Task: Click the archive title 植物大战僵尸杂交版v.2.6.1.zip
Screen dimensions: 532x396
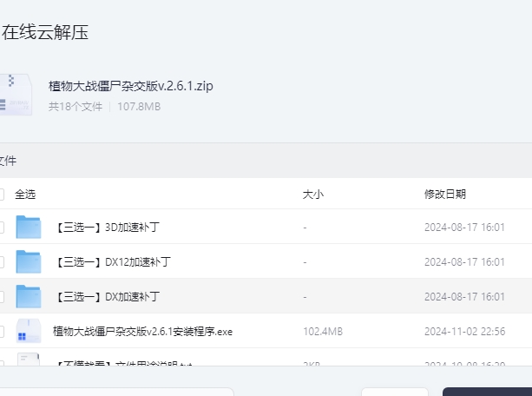Action: pos(131,86)
